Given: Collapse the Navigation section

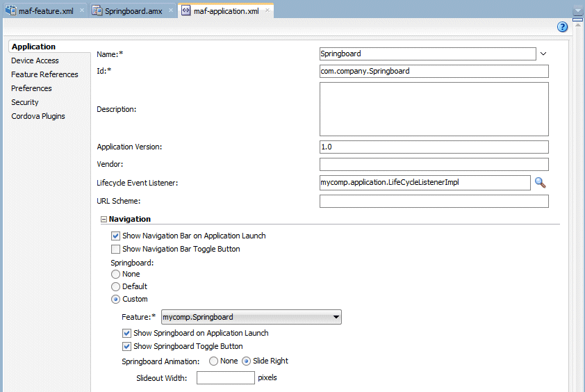Looking at the screenshot, I should [104, 220].
